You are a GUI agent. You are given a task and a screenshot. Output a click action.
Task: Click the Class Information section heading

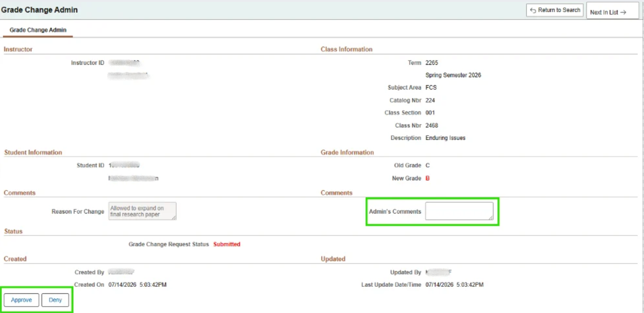(347, 49)
